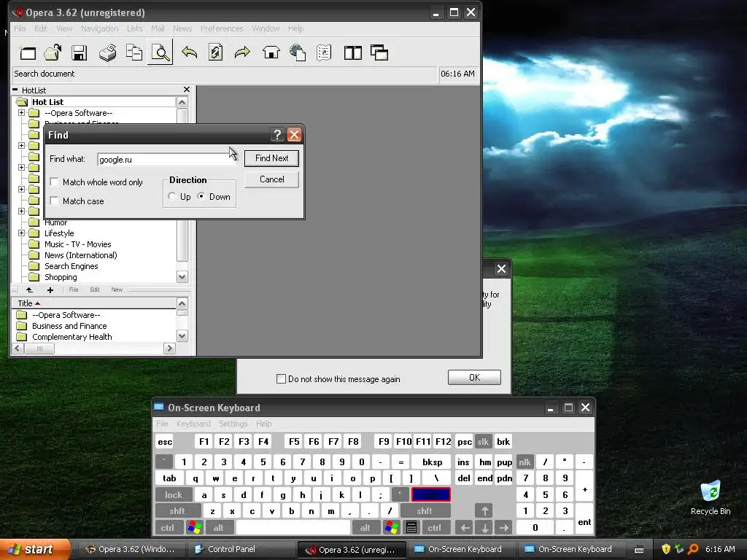Screen dimensions: 747x560
Task: Open the Settings menu in On-Screen Keyboard
Action: click(233, 424)
